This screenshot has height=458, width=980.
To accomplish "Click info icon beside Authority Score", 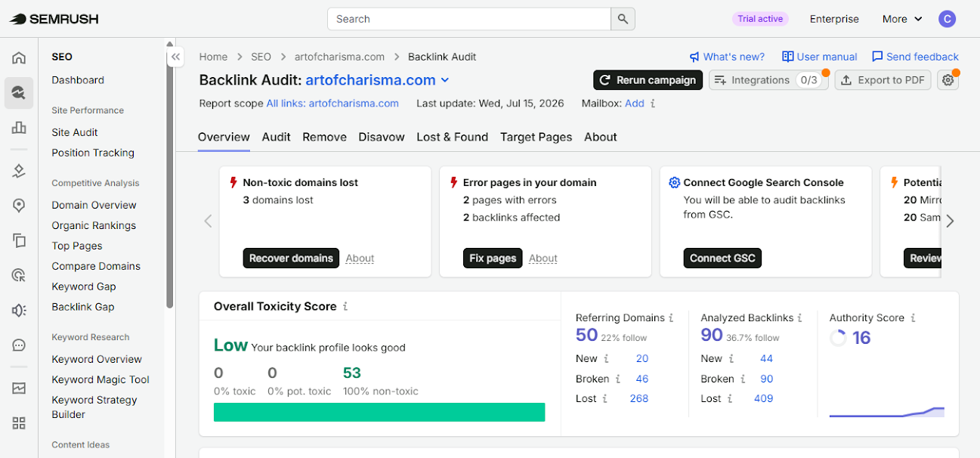I will point(913,318).
